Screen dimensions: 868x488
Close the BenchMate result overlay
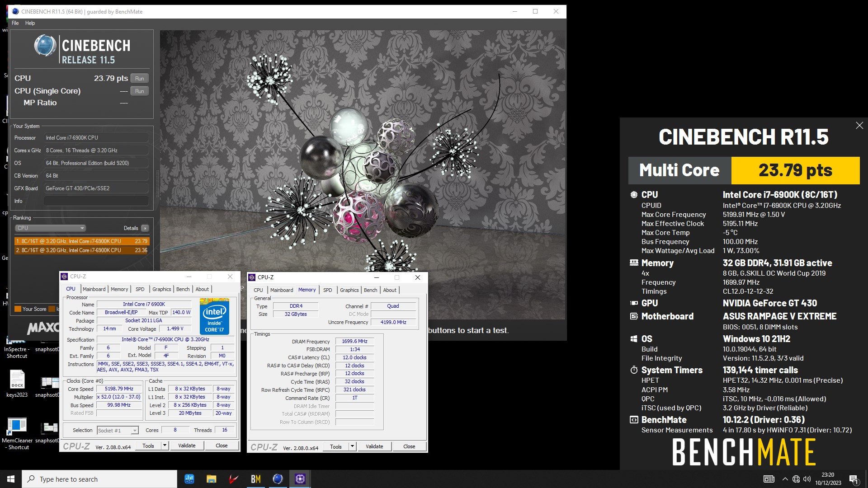[859, 126]
